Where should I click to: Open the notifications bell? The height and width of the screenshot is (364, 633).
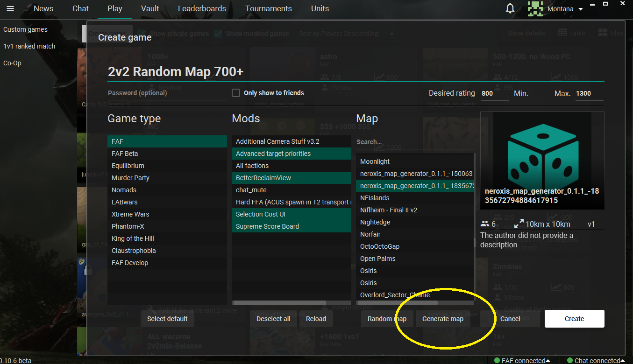pyautogui.click(x=510, y=8)
